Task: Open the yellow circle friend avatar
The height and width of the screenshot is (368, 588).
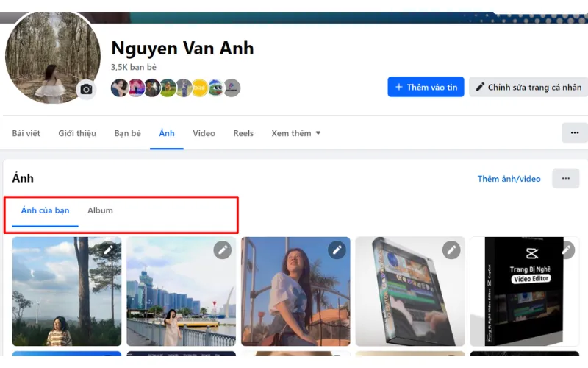Action: click(199, 88)
